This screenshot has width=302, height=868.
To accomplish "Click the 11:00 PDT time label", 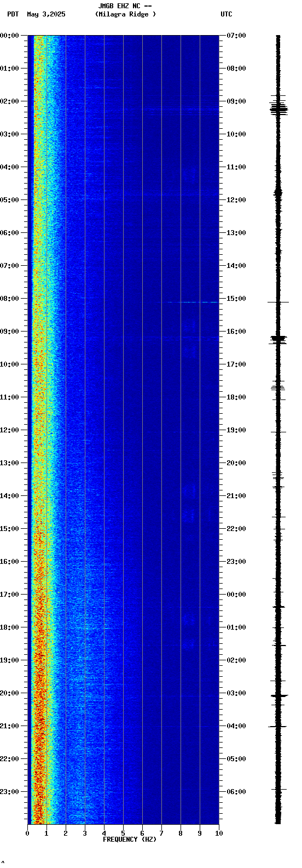I will [x=10, y=397].
